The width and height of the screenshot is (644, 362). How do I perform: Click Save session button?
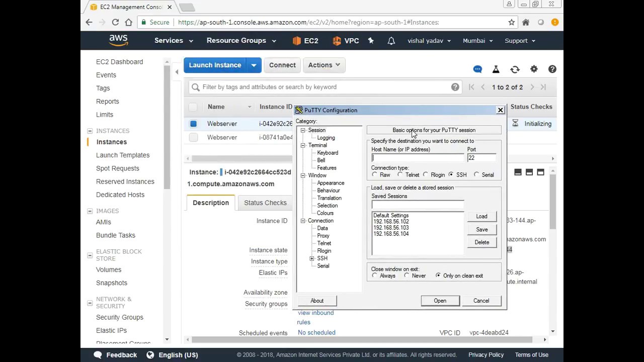pyautogui.click(x=481, y=229)
